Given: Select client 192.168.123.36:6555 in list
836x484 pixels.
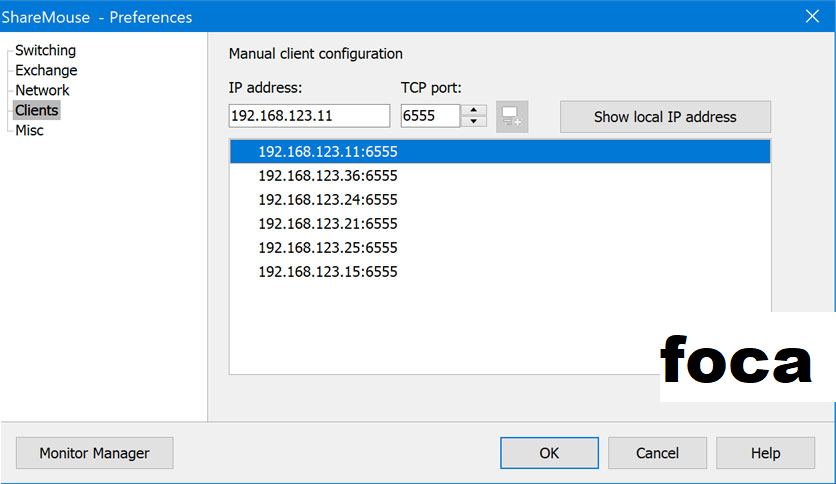Looking at the screenshot, I should tap(500, 175).
